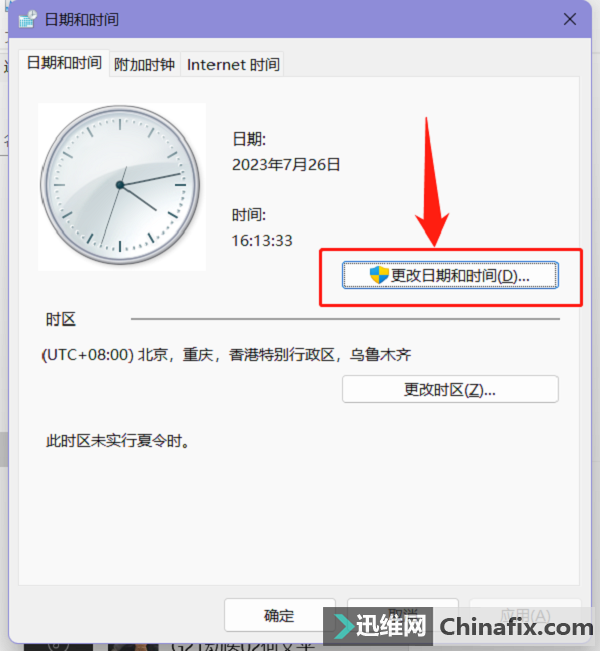
Task: Click the partially hidden 取消 button
Action: 403,604
